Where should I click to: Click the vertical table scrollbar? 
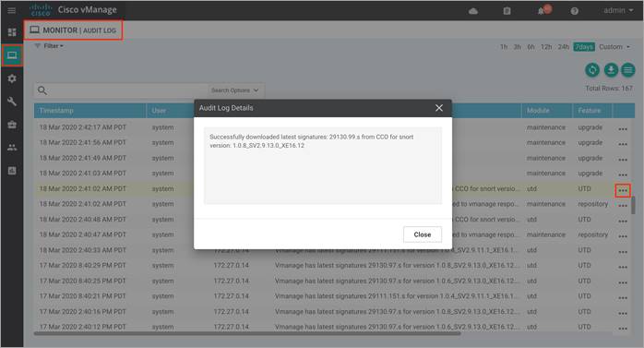(x=633, y=205)
